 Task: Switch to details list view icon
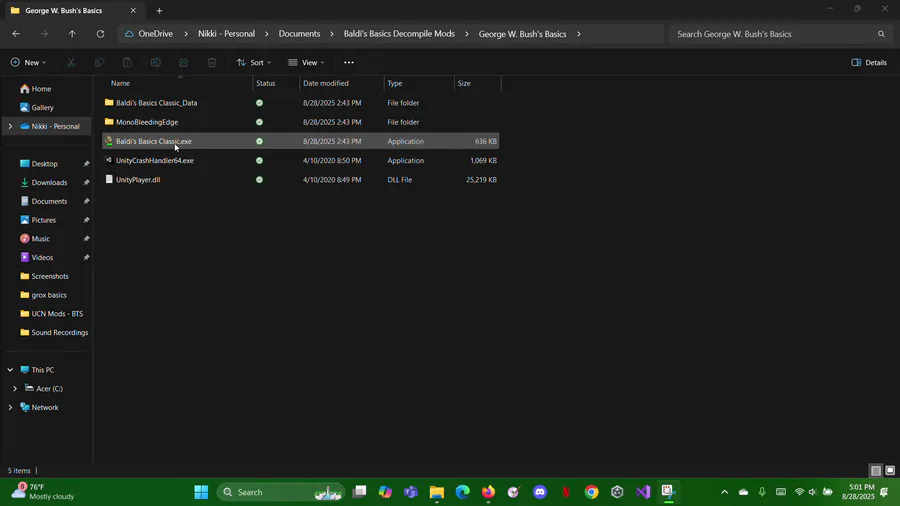click(x=875, y=470)
